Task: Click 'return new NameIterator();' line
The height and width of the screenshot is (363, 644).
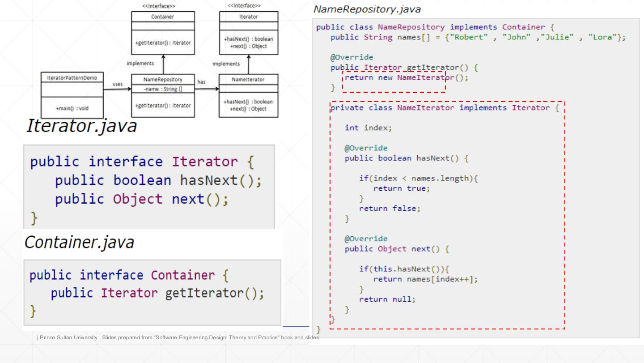Action: (407, 77)
